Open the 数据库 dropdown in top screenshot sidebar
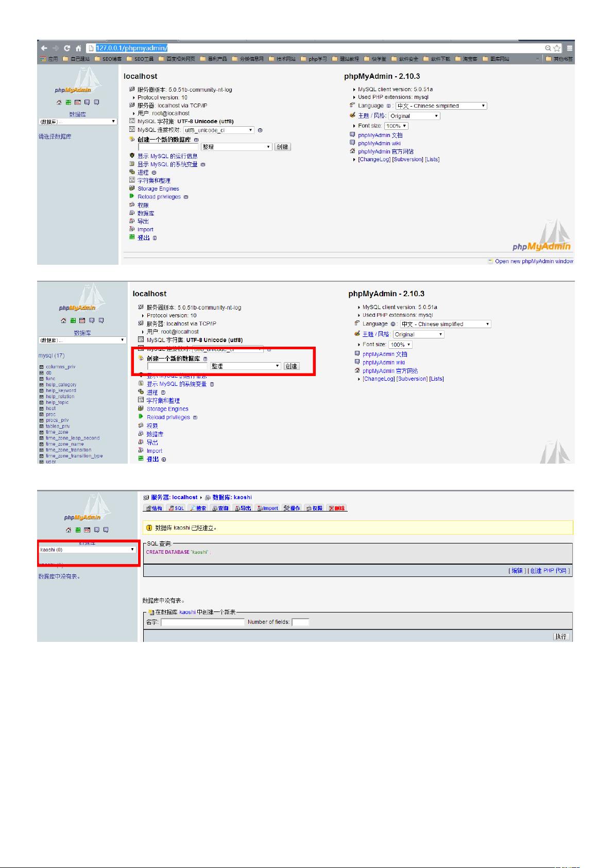 (x=78, y=122)
